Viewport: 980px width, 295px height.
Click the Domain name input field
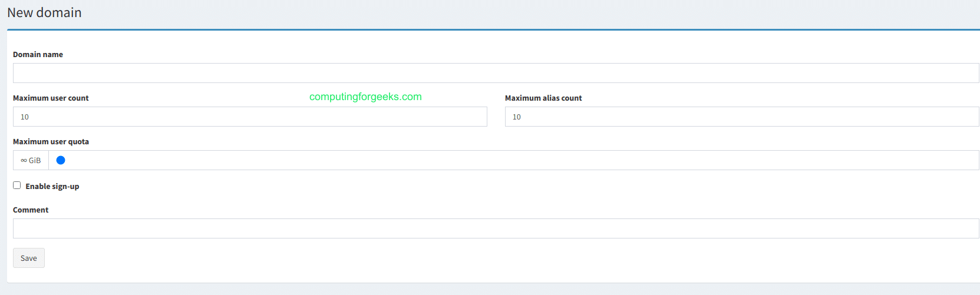[x=496, y=73]
